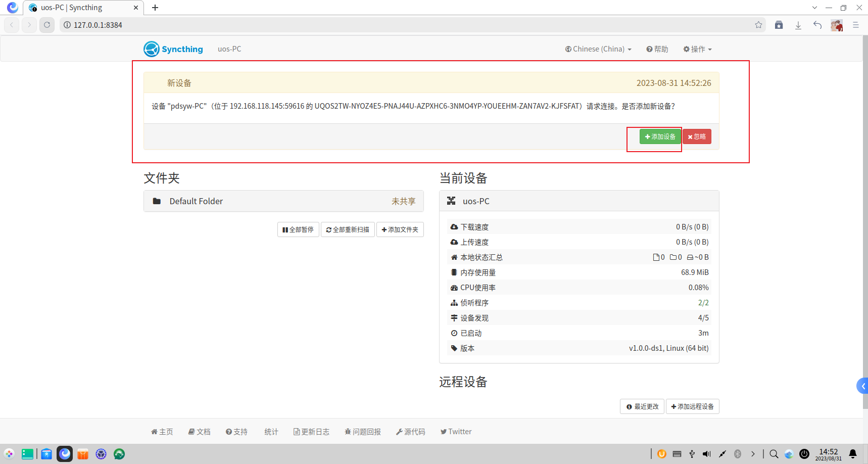Open the 主页 footer link

(x=162, y=432)
